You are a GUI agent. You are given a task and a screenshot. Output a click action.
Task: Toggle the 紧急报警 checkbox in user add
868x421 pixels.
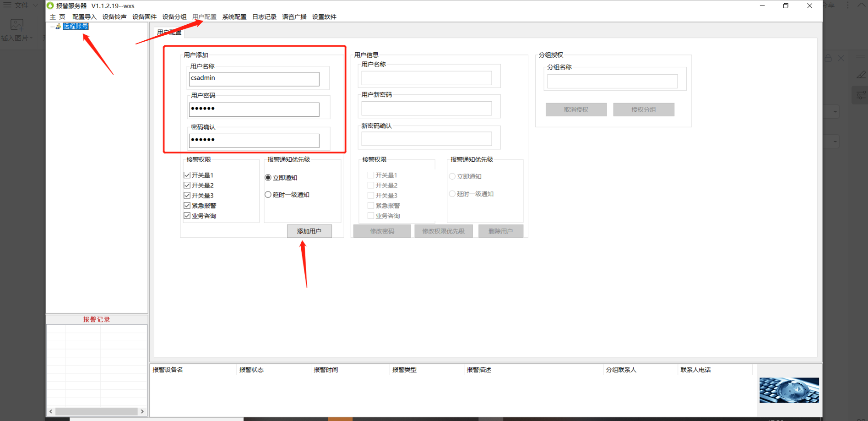point(187,206)
